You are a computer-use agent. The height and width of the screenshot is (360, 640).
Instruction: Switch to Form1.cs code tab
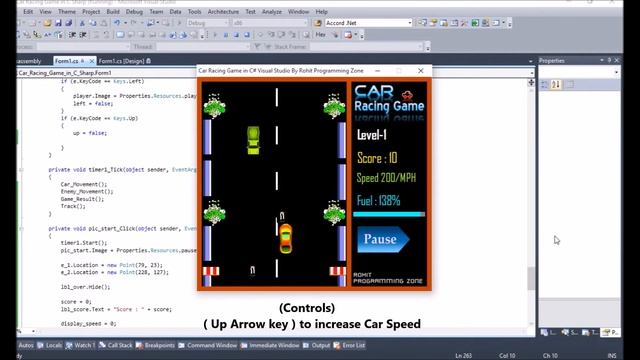[x=67, y=61]
